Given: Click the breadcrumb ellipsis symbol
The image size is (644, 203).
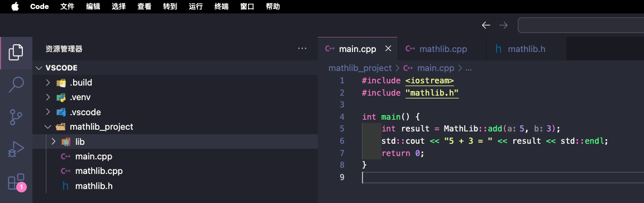Looking at the screenshot, I should [468, 68].
